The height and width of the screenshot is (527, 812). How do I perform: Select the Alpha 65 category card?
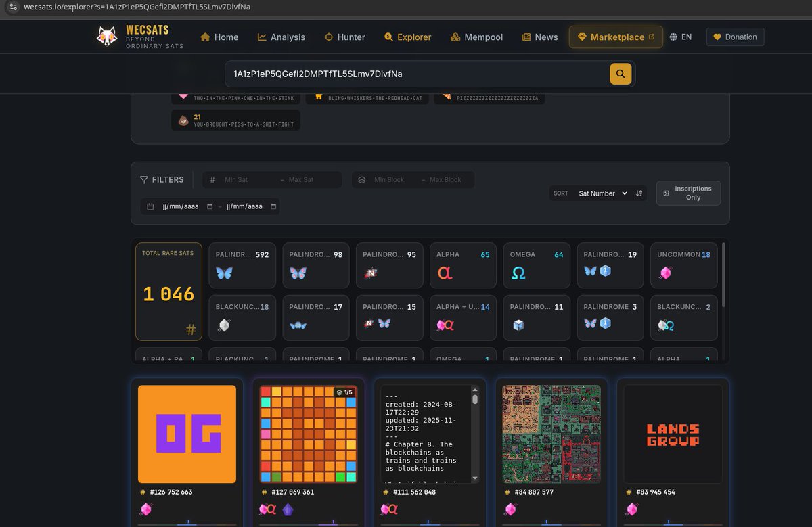pos(463,265)
